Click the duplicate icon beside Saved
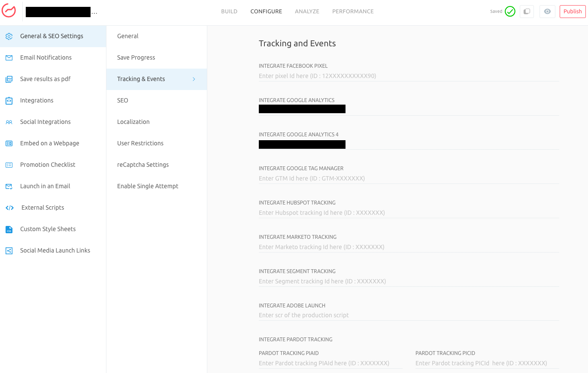 coord(527,12)
